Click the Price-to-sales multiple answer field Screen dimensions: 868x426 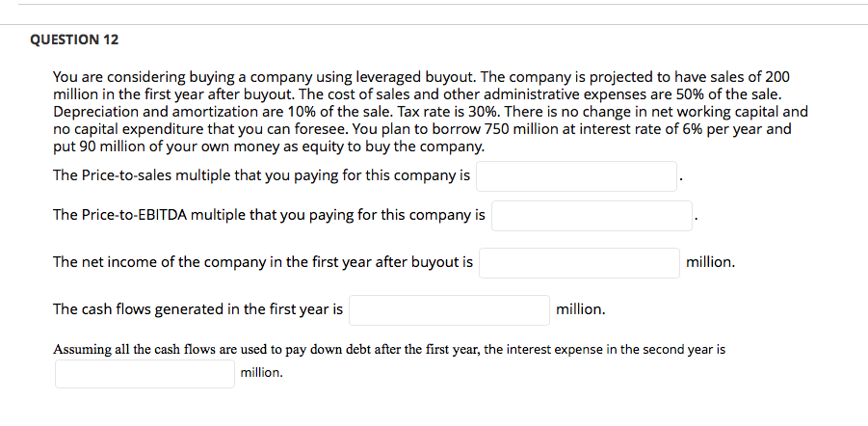point(576,175)
